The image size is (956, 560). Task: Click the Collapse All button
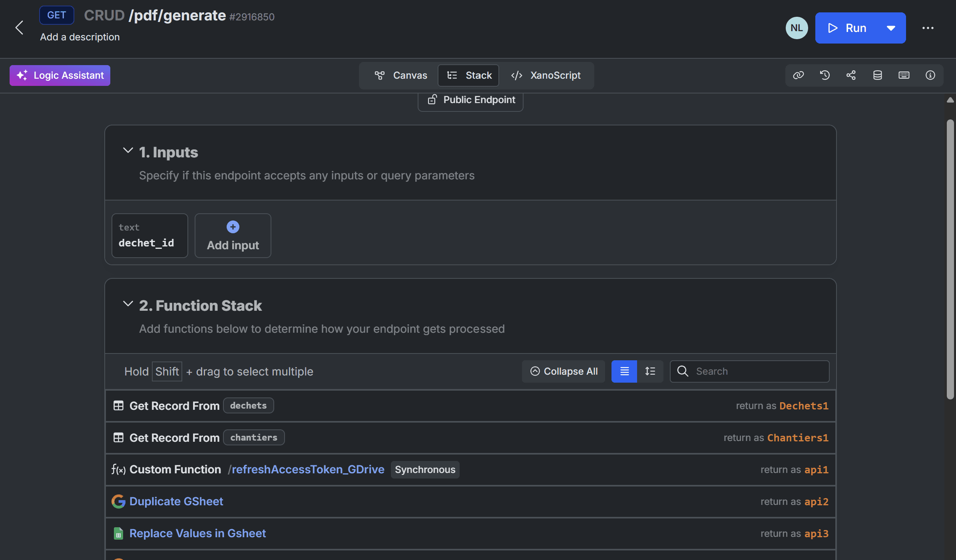point(564,371)
